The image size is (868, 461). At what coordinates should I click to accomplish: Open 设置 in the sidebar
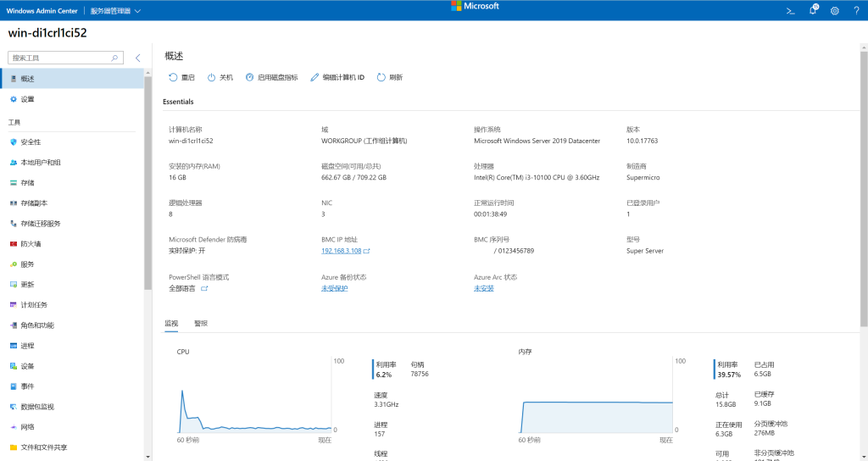tap(72, 99)
